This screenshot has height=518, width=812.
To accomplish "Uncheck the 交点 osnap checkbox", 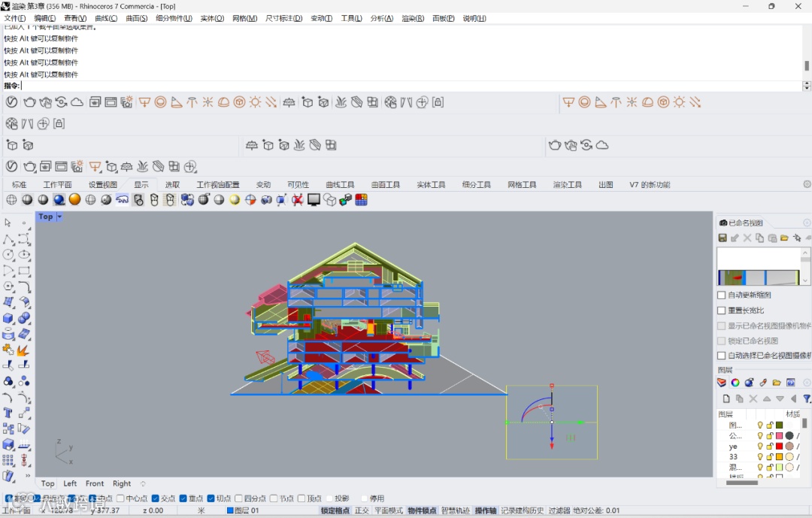I will pyautogui.click(x=156, y=498).
